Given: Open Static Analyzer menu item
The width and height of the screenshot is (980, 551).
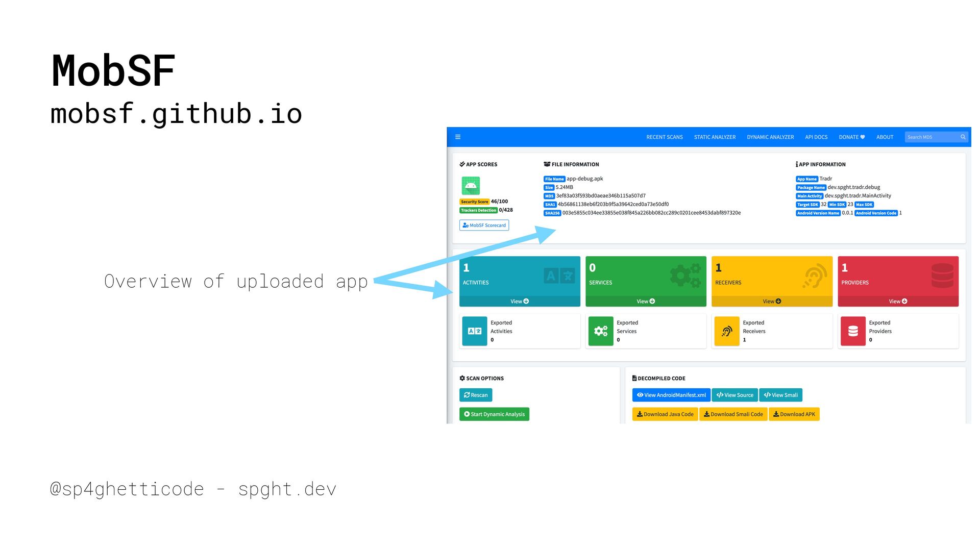Looking at the screenshot, I should (715, 137).
